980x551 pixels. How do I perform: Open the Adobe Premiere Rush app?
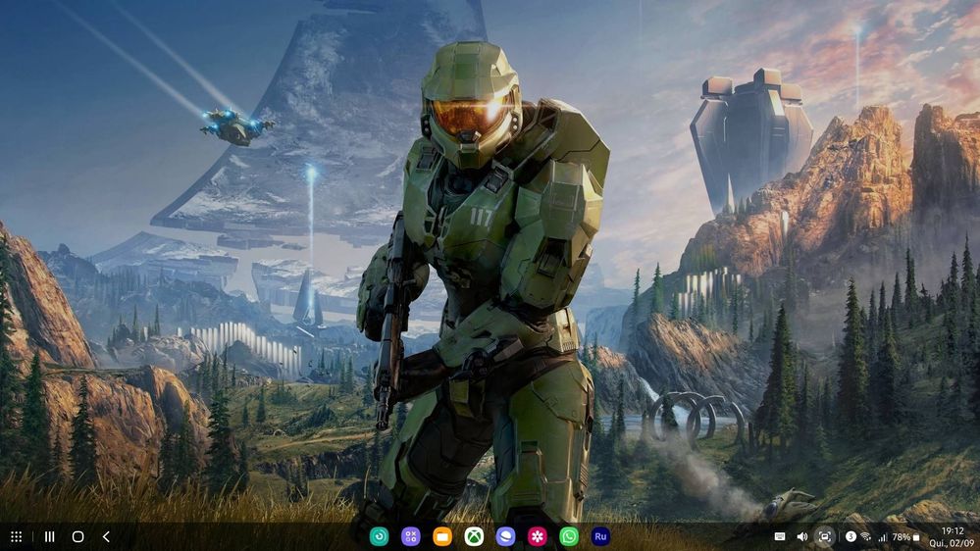point(600,536)
